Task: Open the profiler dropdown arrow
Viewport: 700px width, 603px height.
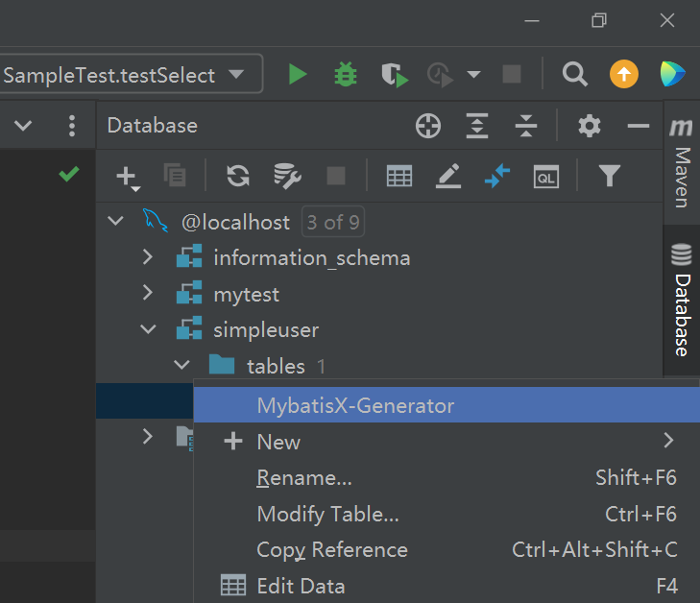Action: 473,74
